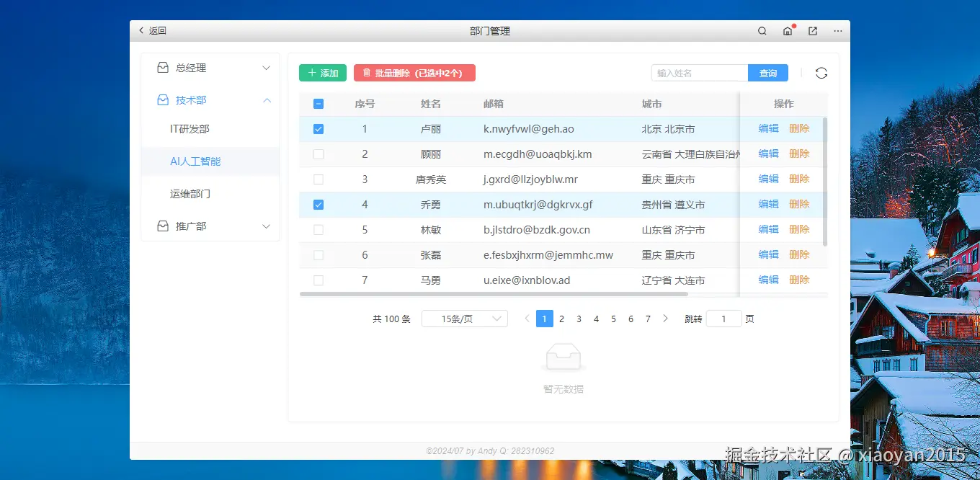Click the home icon in the title bar

[x=787, y=31]
